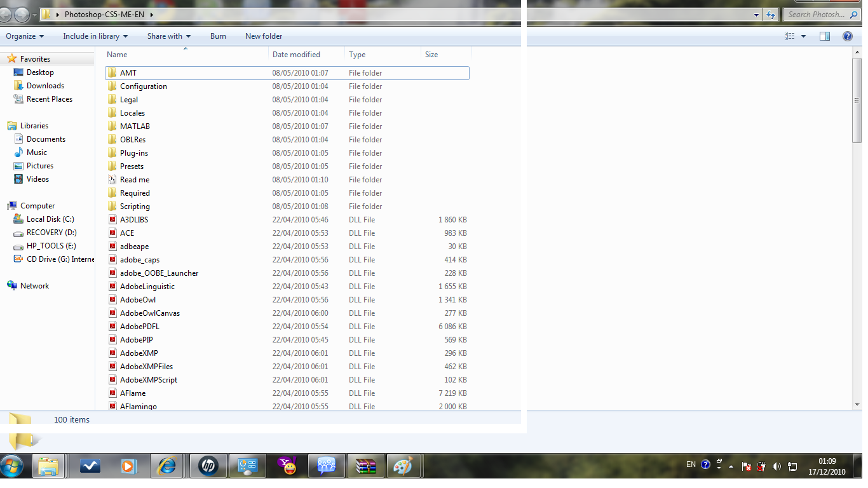Click the New folder button
Viewport: 868px width, 488px height.
pyautogui.click(x=264, y=36)
